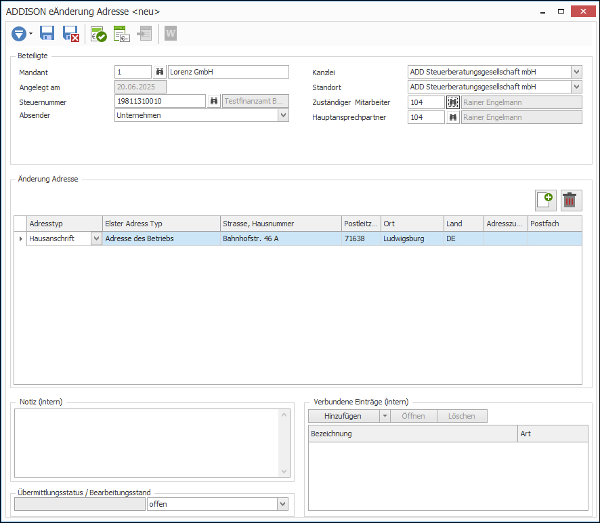Click inside the Notiz (intern) text area

(147, 443)
